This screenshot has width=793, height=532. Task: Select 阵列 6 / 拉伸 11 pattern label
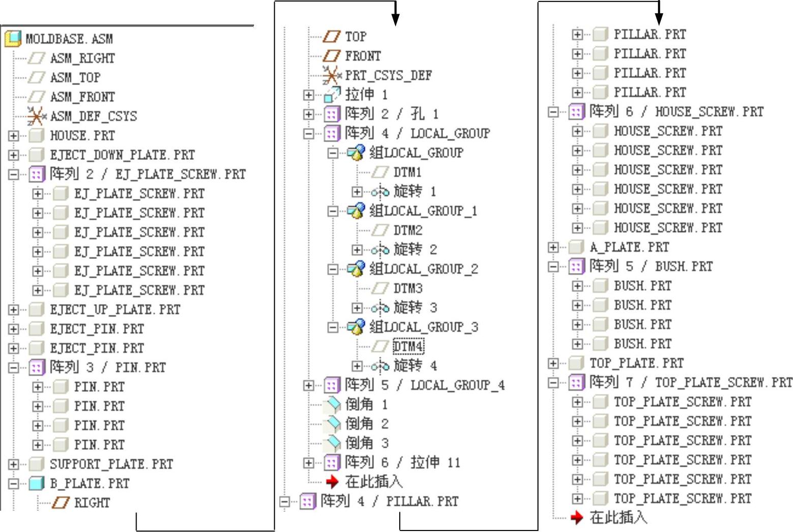pos(402,462)
